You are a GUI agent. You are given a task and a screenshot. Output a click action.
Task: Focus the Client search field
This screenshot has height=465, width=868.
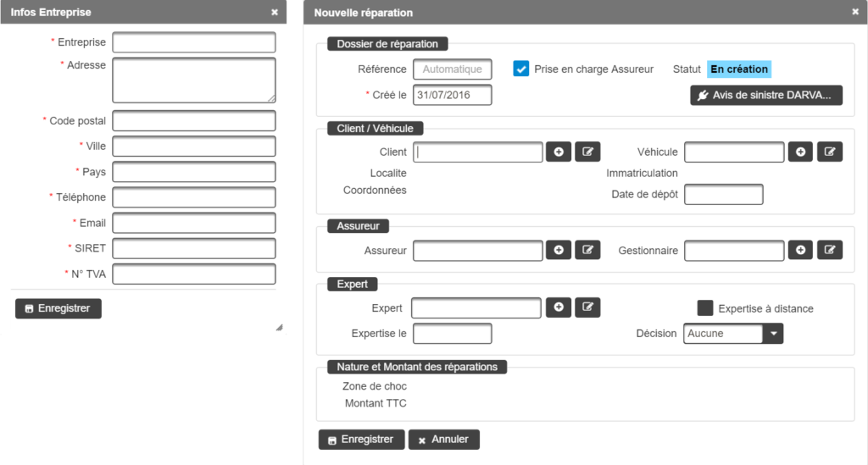(478, 152)
